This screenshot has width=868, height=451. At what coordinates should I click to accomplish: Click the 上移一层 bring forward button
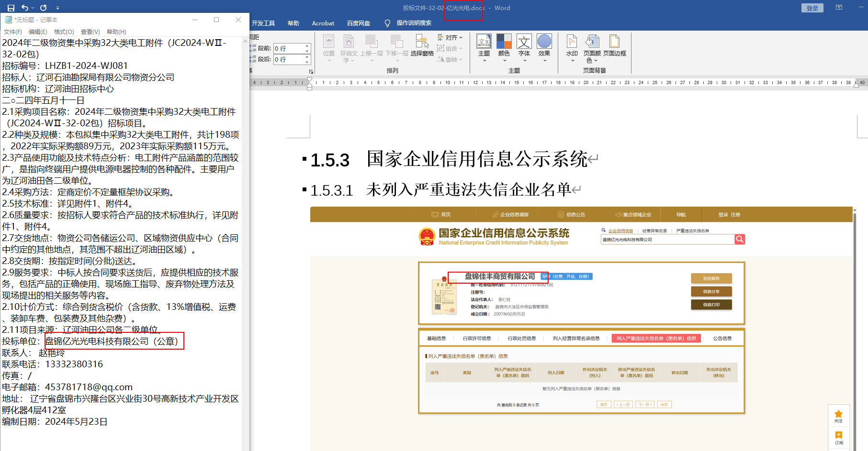pos(372,48)
